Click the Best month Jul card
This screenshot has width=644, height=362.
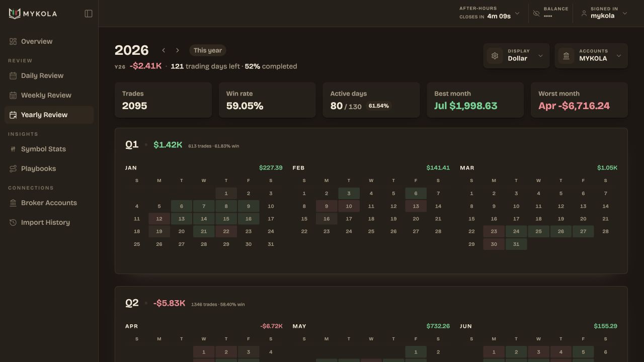click(x=475, y=100)
